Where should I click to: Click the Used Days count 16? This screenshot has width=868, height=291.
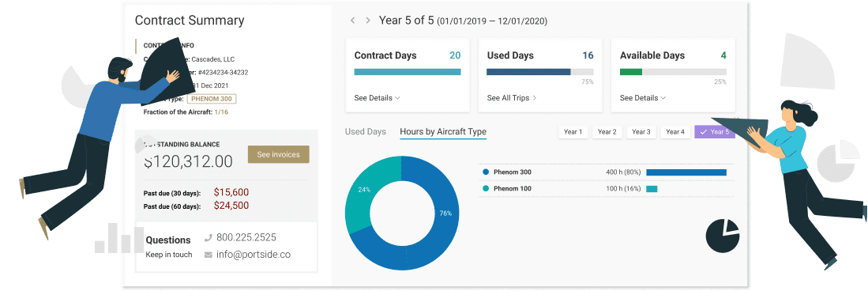click(588, 55)
